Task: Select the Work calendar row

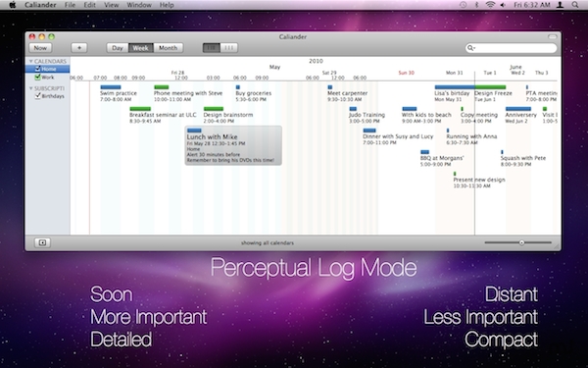Action: tap(47, 77)
